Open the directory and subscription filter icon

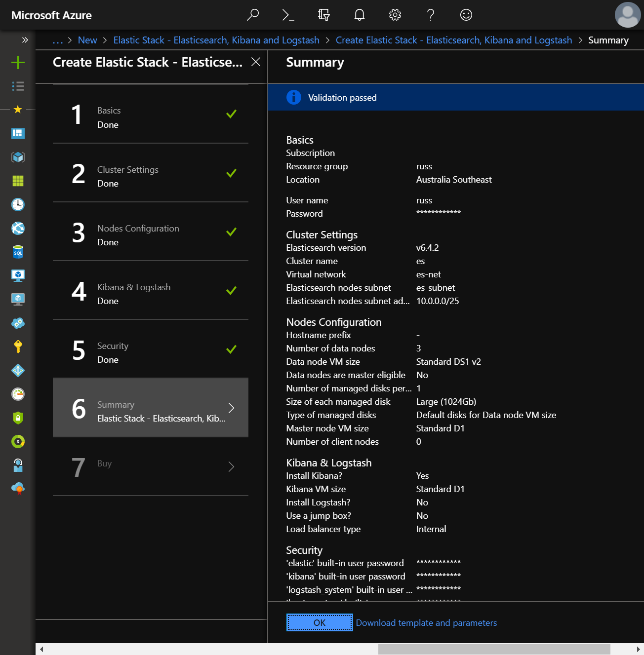coord(324,15)
